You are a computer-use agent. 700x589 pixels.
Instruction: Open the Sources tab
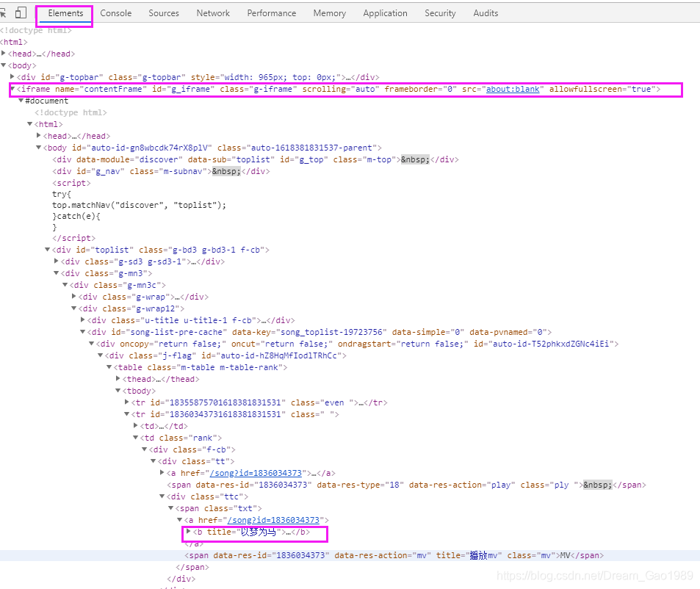pos(163,13)
